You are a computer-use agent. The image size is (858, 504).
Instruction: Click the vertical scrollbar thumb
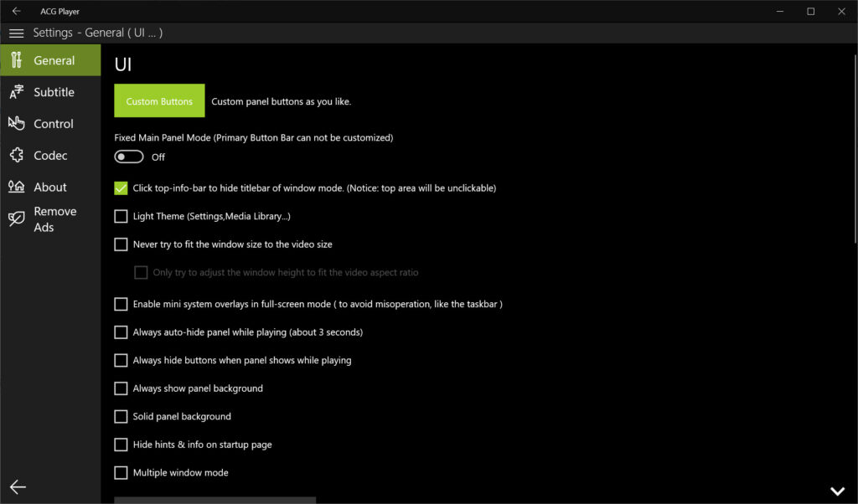tap(855, 149)
